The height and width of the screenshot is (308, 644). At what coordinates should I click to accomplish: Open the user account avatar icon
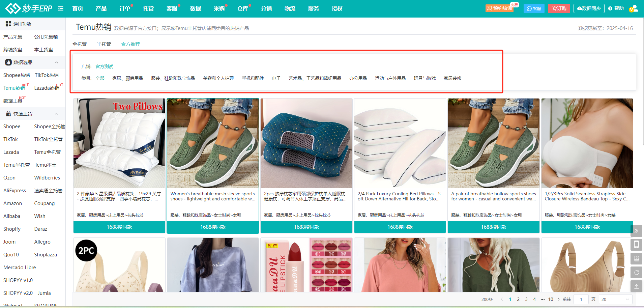(x=634, y=8)
